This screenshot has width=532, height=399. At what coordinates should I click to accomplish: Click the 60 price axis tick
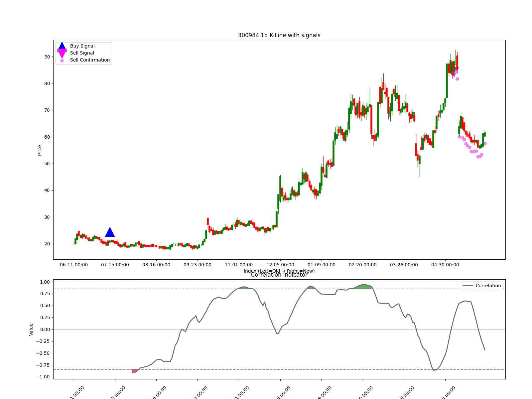click(47, 137)
